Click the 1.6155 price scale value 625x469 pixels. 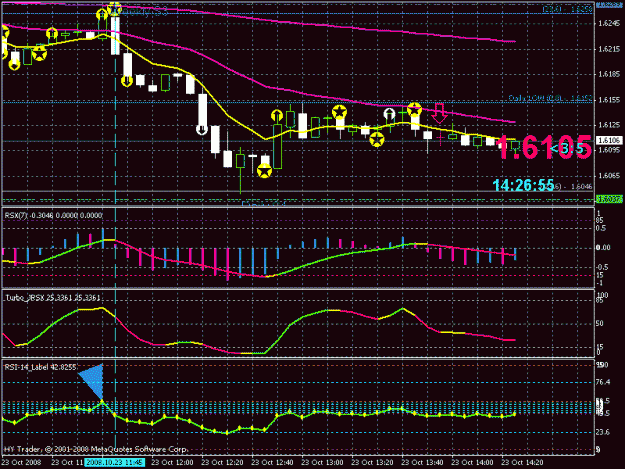pyautogui.click(x=609, y=100)
